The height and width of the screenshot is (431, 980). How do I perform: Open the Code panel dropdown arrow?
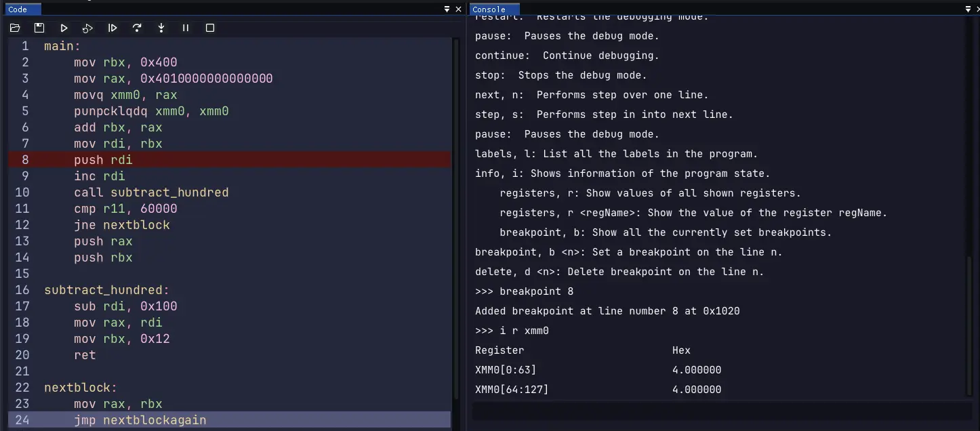coord(447,9)
